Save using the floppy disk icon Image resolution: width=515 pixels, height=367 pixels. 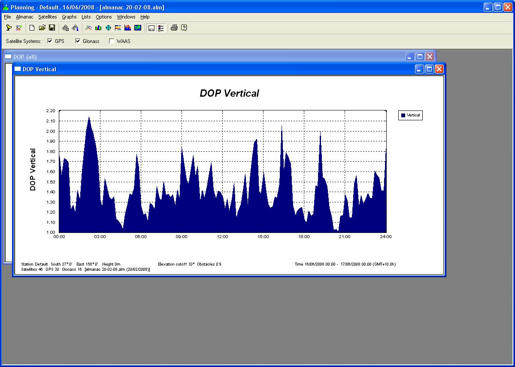tap(52, 28)
